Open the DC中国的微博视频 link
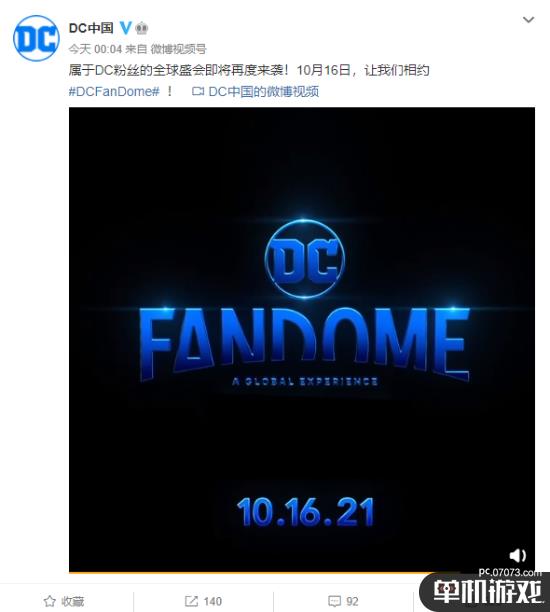The image size is (550, 612). (263, 91)
